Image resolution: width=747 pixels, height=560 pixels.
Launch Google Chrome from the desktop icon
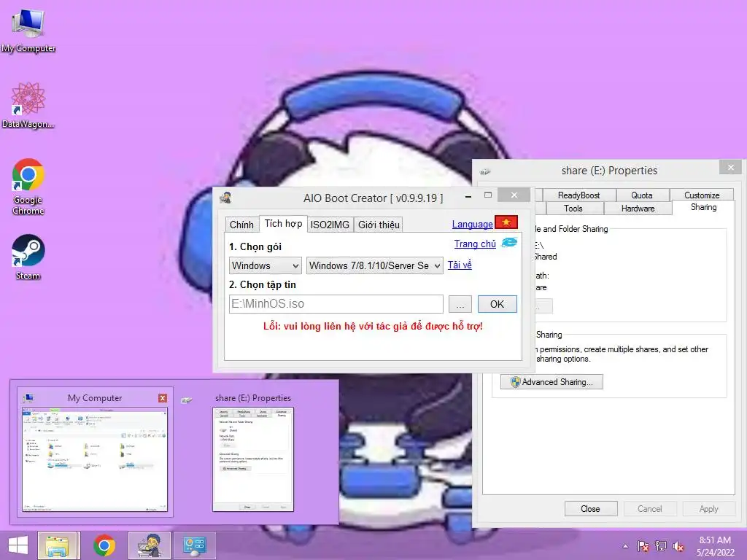28,186
